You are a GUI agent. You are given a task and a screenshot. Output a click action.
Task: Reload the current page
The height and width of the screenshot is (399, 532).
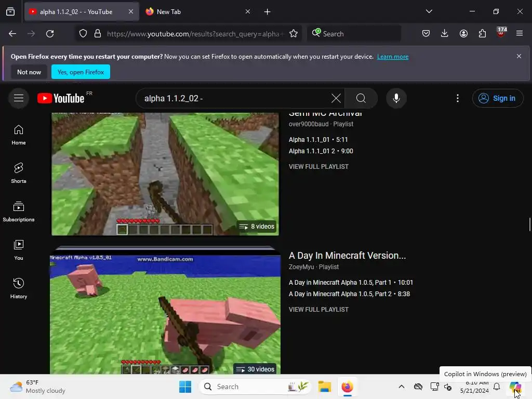click(x=50, y=34)
